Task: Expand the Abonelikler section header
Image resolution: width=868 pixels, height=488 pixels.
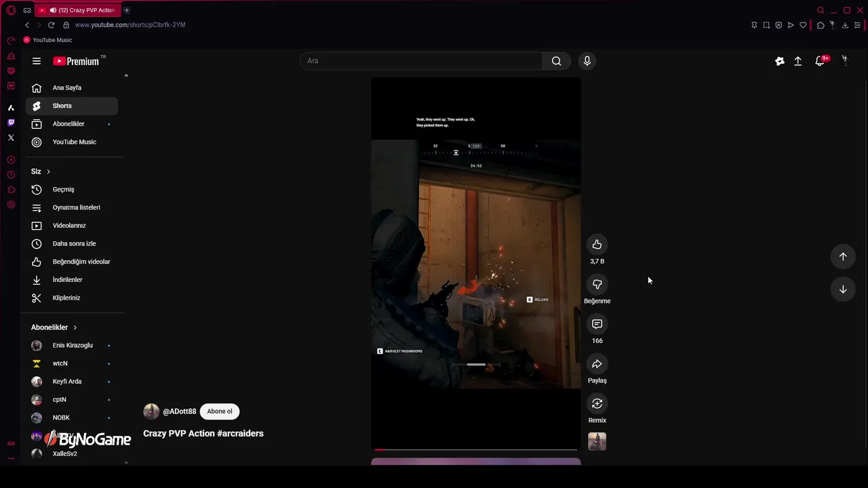Action: click(54, 327)
